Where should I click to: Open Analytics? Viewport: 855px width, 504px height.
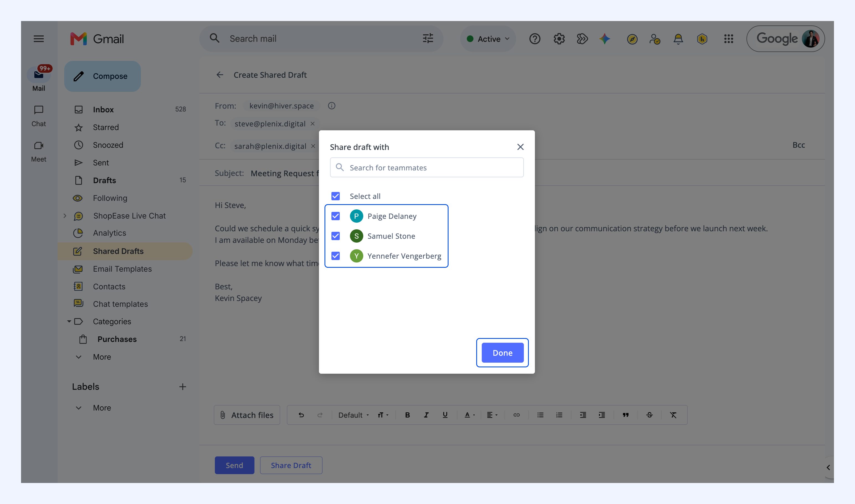point(125,233)
